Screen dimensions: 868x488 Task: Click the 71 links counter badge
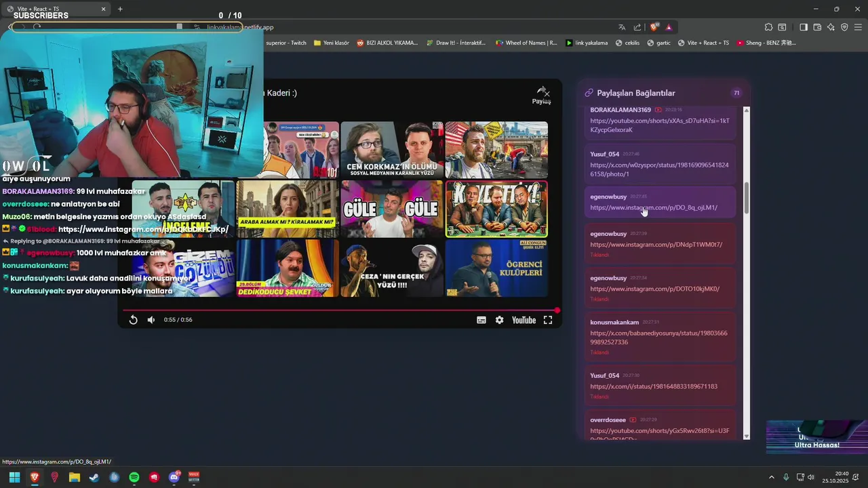pyautogui.click(x=736, y=93)
